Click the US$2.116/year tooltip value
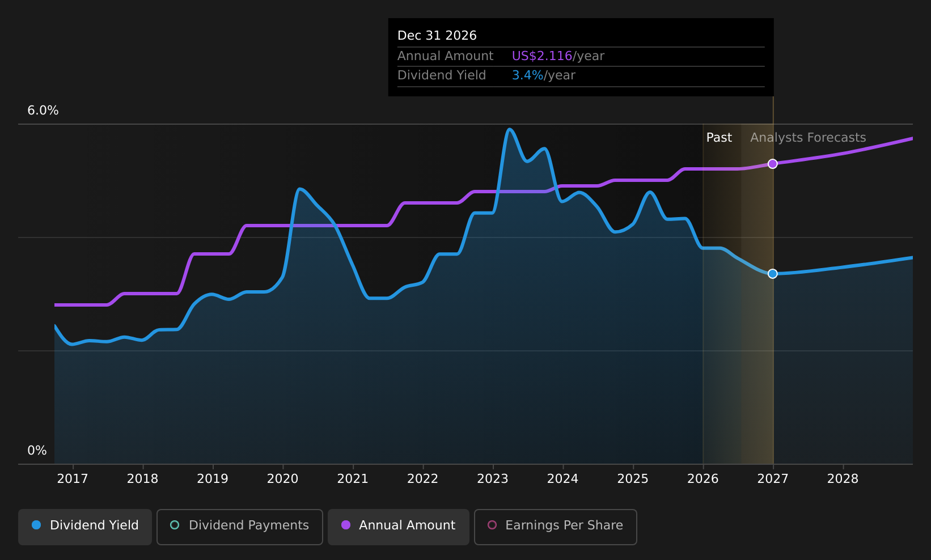Screen dimensions: 931x560 (x=558, y=56)
